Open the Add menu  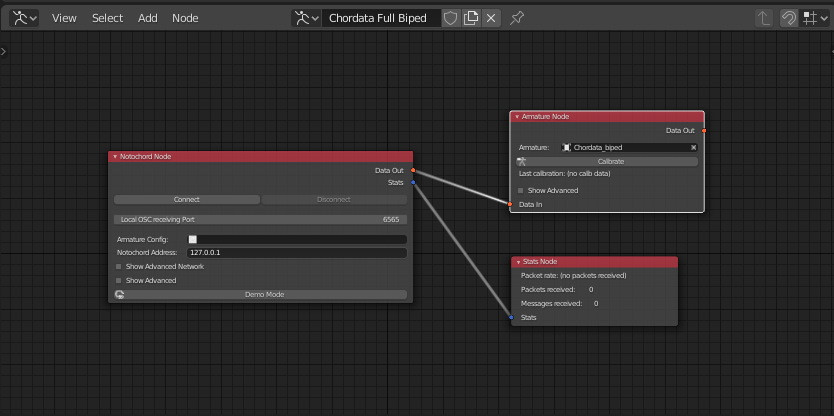point(148,18)
